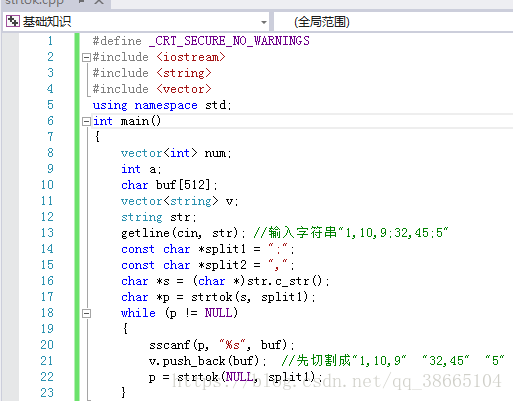The height and width of the screenshot is (401, 513).
Task: Close the strtok.cpp tab
Action: click(99, 2)
